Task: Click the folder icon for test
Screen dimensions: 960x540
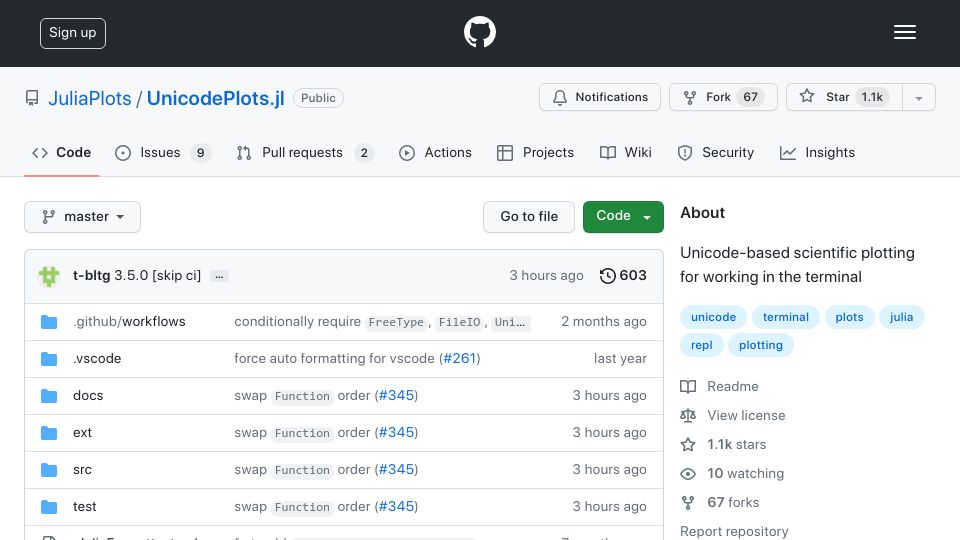Action: point(49,507)
